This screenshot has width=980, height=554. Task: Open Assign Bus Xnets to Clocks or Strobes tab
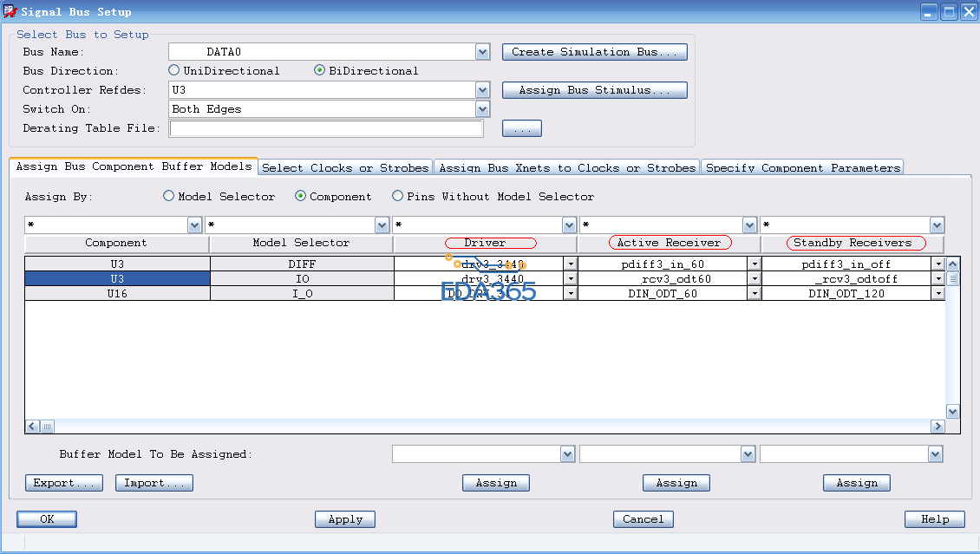[x=567, y=167]
